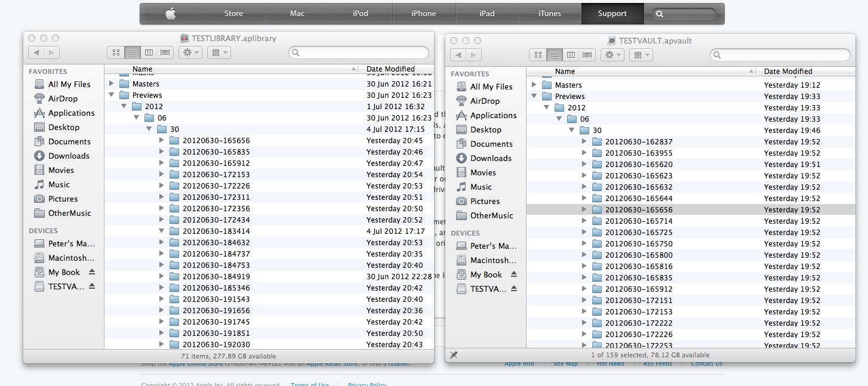
Task: Sort by Date Modified in TESTVAULT window
Action: coord(807,72)
